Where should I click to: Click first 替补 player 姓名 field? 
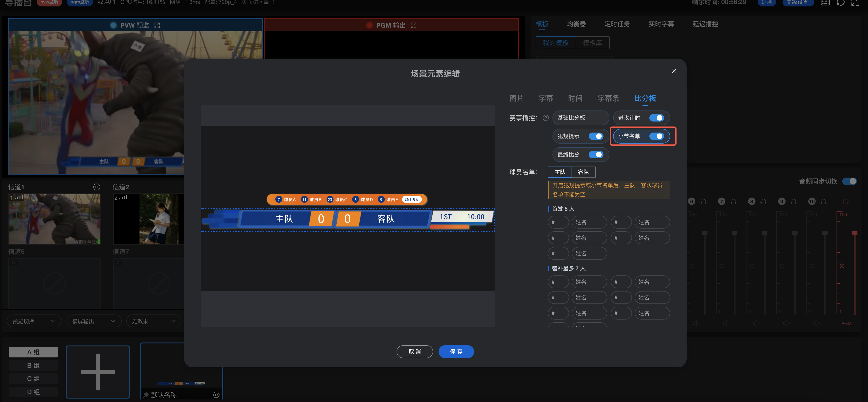(x=589, y=282)
